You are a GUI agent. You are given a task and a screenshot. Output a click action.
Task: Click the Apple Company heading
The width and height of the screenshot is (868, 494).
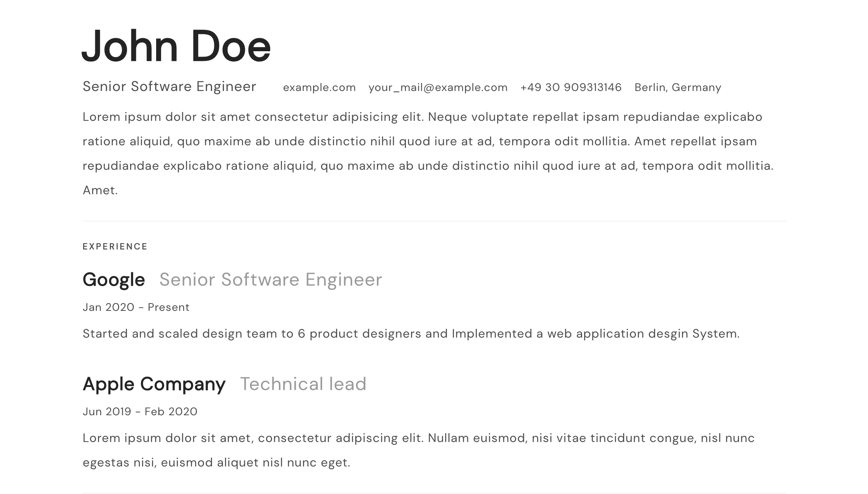tap(154, 384)
